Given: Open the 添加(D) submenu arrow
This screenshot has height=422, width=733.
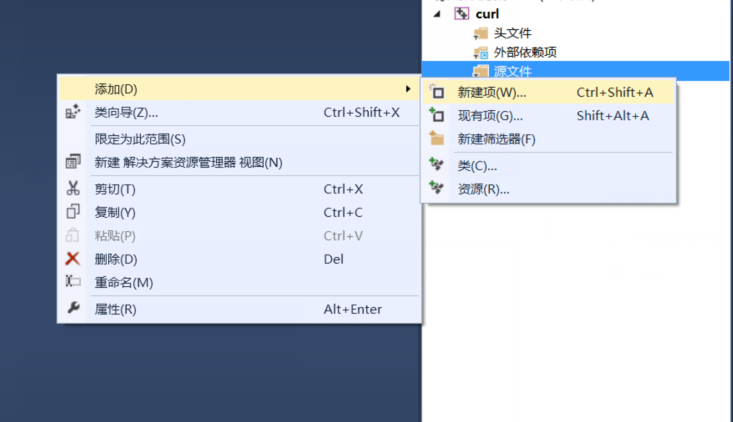Looking at the screenshot, I should pyautogui.click(x=408, y=88).
